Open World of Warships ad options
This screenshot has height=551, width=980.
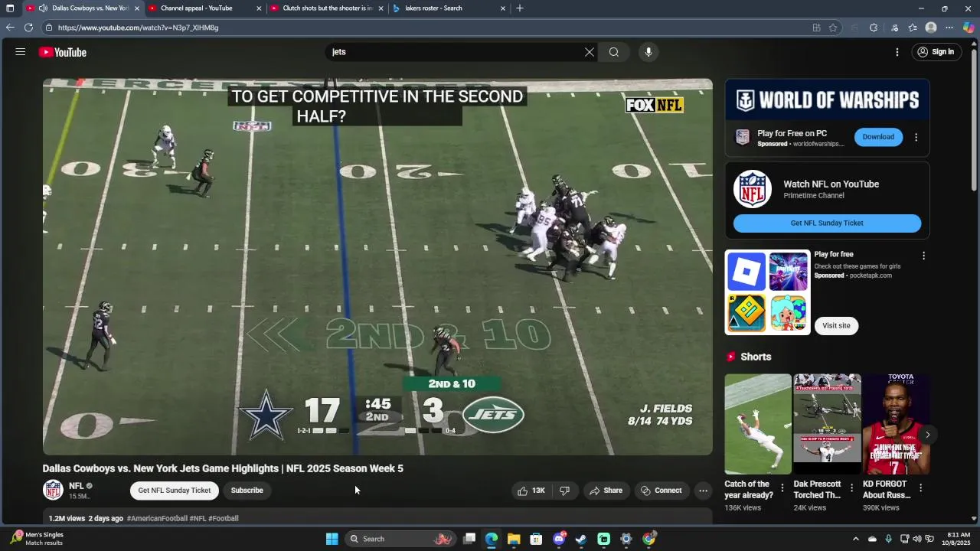click(916, 137)
